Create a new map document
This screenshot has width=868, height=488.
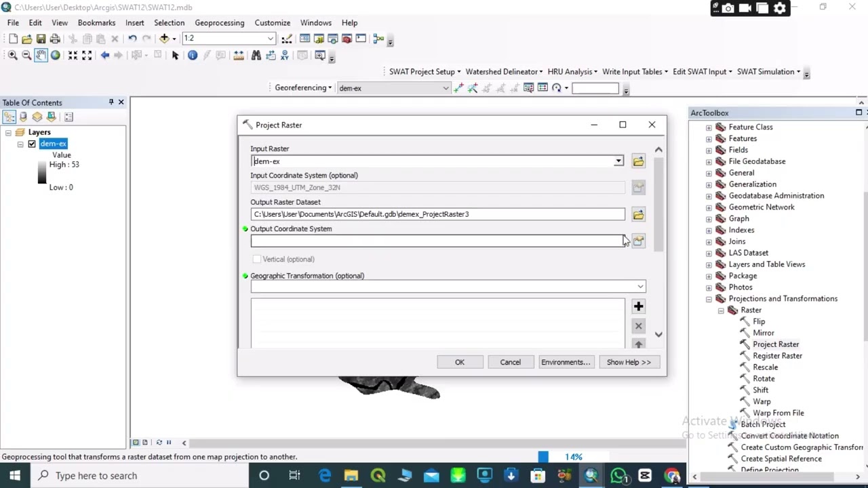[13, 39]
